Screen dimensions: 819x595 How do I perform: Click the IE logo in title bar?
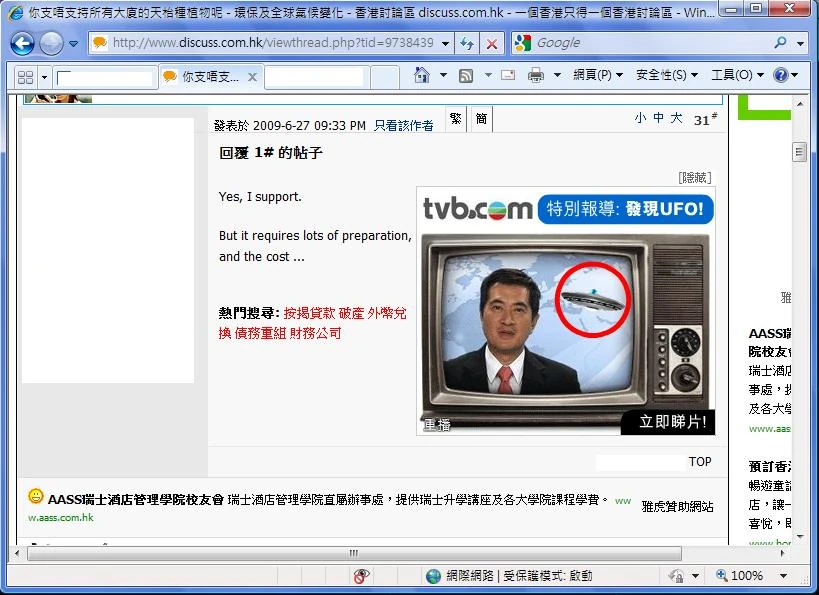pyautogui.click(x=16, y=11)
